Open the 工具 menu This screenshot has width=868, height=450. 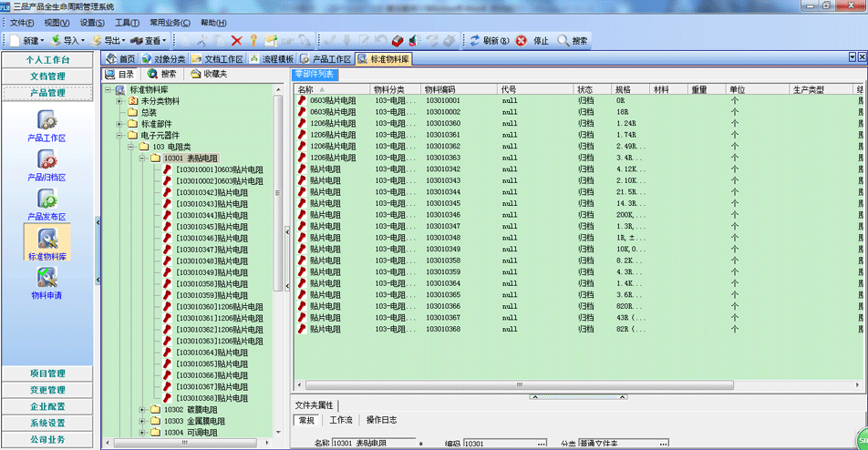click(x=127, y=23)
